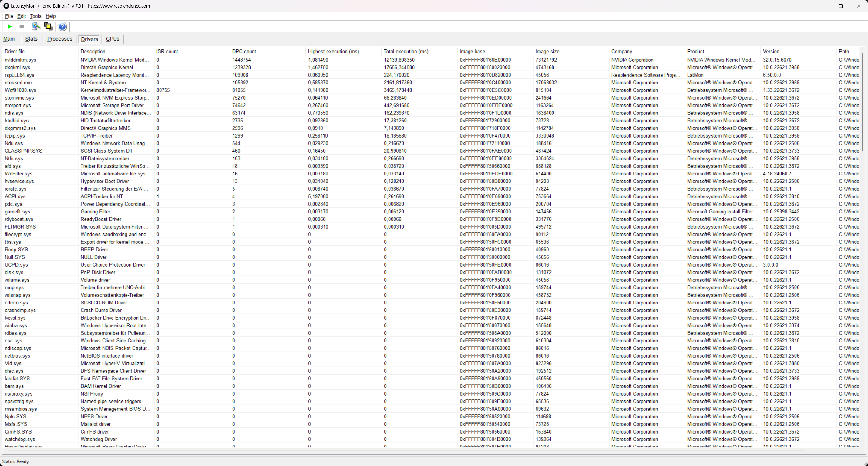The image size is (868, 466).
Task: Switch to the CPUs tab
Action: click(x=112, y=39)
